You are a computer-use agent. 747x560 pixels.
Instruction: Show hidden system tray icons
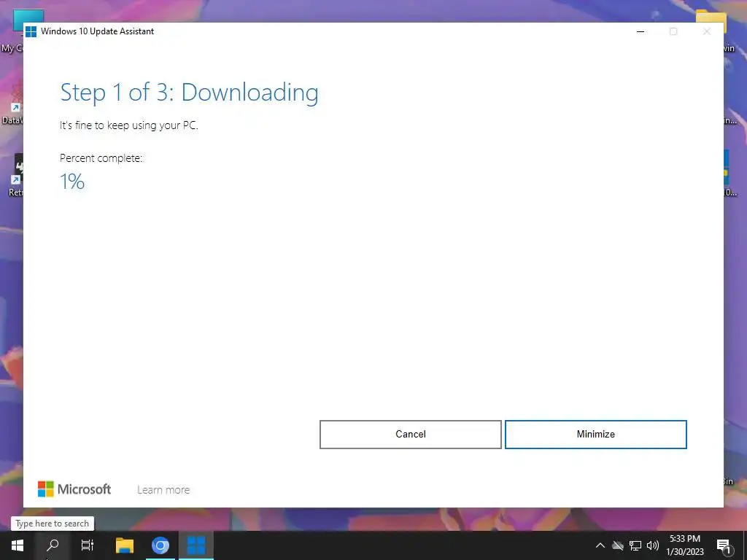tap(600, 545)
